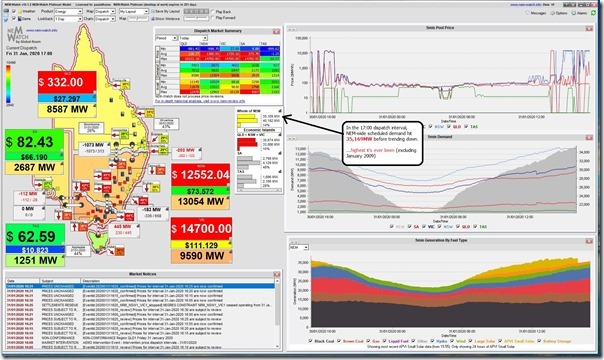Uncheck Black Coal in generation legend
Viewport: 604px width, 360px height.
(x=310, y=341)
